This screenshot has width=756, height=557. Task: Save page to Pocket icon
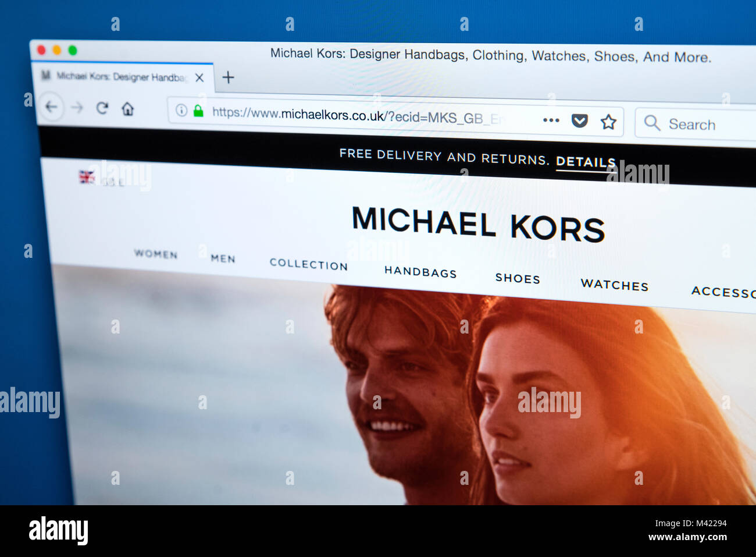(579, 120)
